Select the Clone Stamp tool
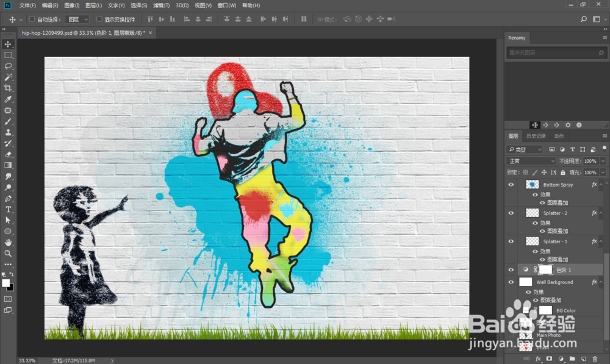 coord(8,132)
